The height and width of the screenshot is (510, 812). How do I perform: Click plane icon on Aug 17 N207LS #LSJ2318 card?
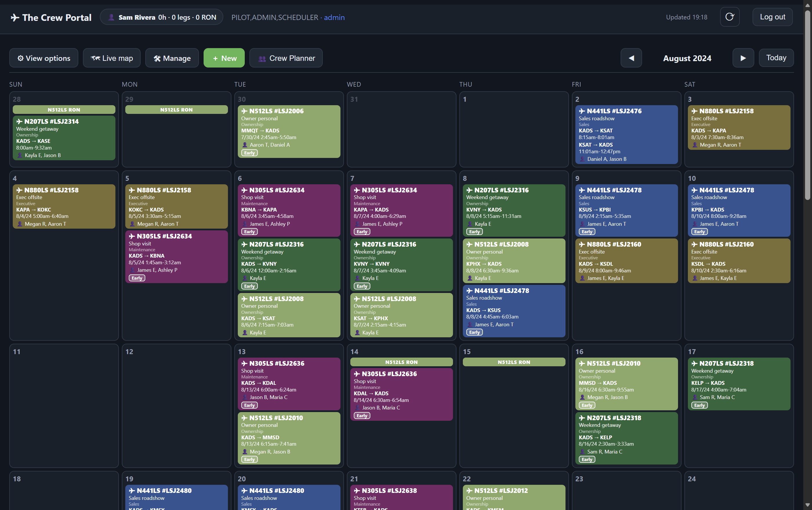[695, 363]
